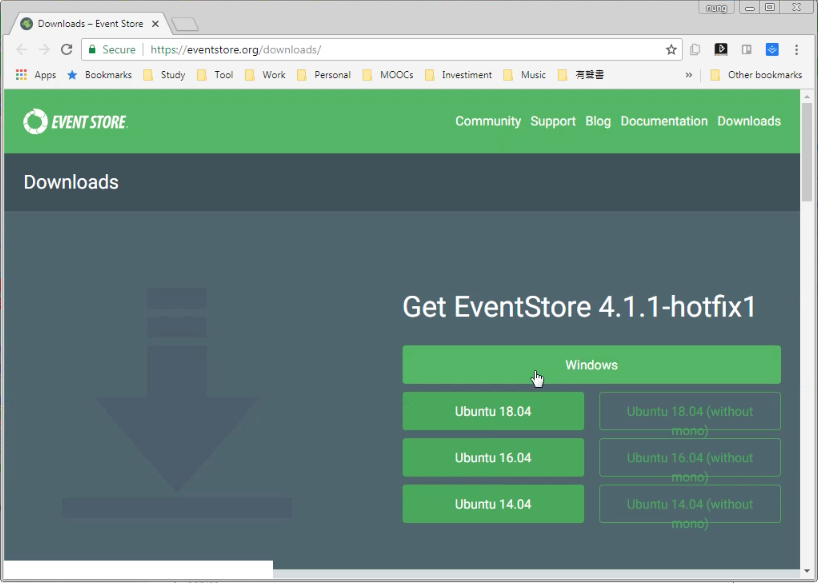Click the split-panel extension icon
The image size is (818, 583).
point(747,50)
